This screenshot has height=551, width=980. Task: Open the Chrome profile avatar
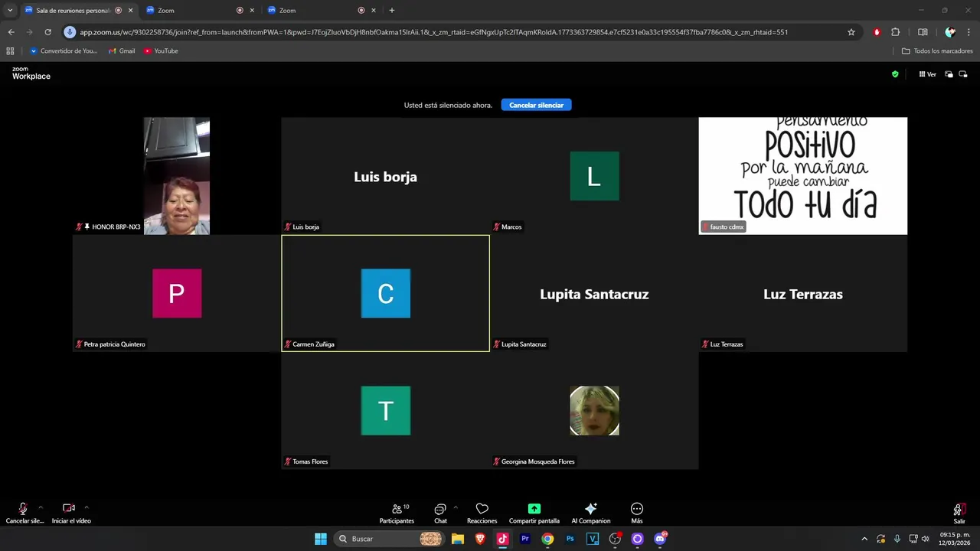[x=950, y=32]
